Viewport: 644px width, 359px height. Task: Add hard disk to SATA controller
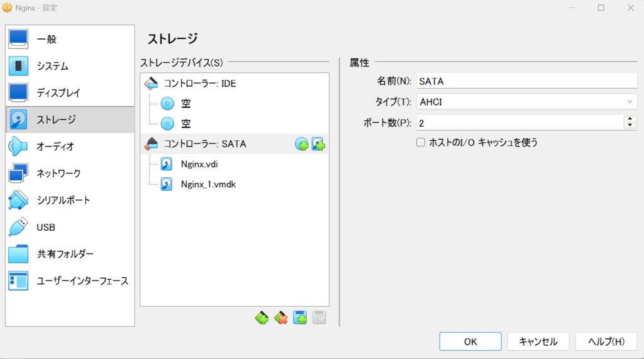click(318, 144)
